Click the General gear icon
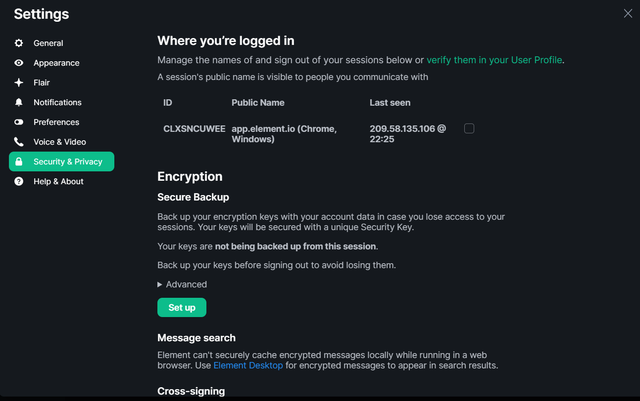 pyautogui.click(x=19, y=43)
